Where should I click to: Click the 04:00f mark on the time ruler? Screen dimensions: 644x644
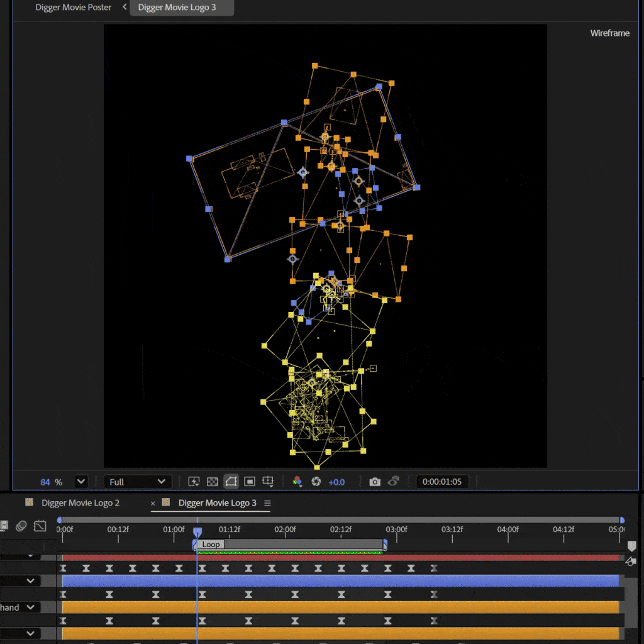pos(508,530)
